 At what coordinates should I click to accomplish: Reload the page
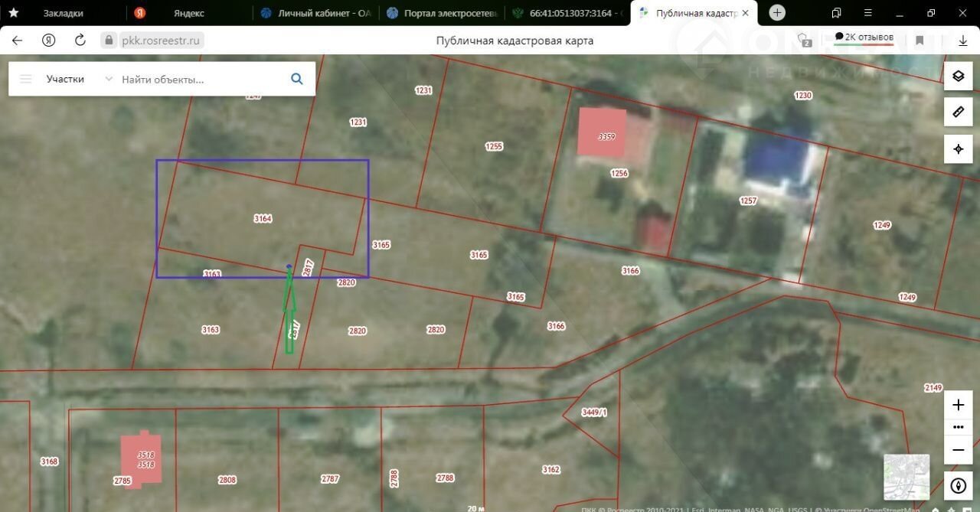[80, 41]
